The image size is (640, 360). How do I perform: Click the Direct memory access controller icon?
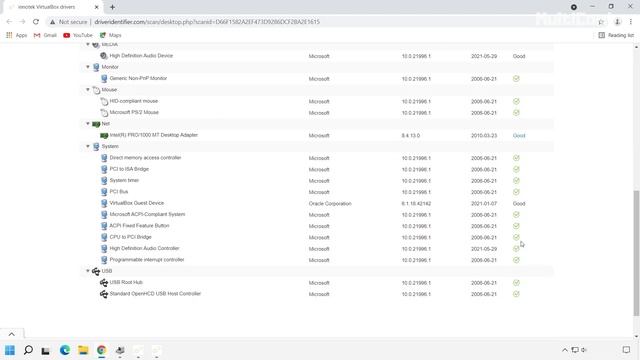[x=104, y=158]
